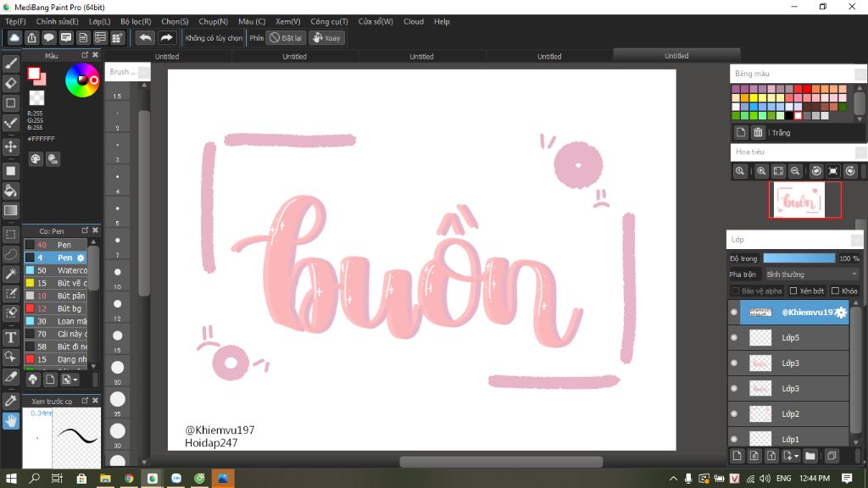The width and height of the screenshot is (868, 488).
Task: Activate the Lasso selection tool
Action: click(10, 254)
